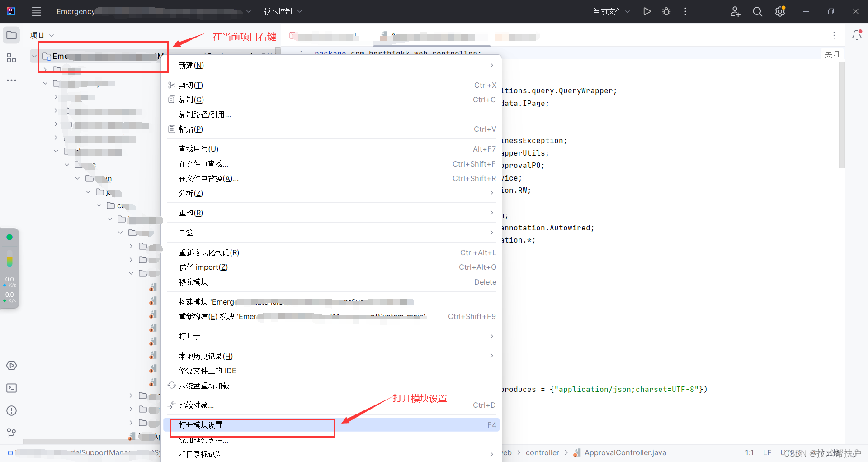
Task: Toggle the Project tool window folder icon
Action: coord(12,35)
